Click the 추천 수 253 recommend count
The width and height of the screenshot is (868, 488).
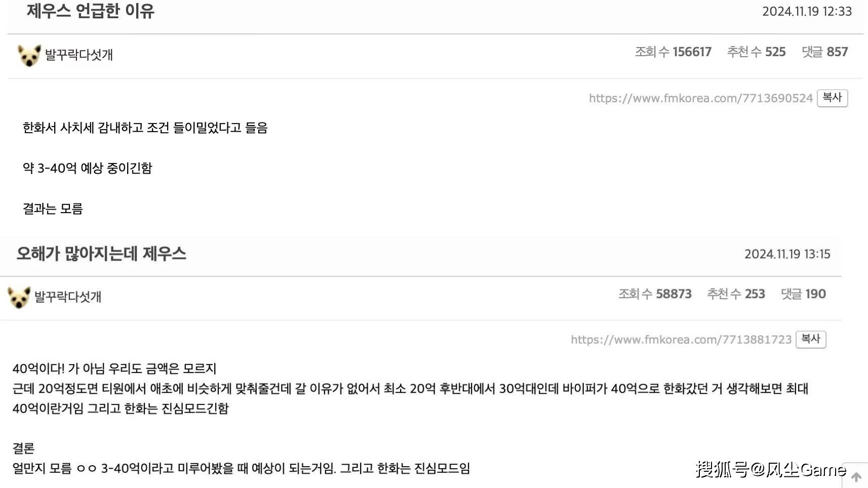pos(736,294)
